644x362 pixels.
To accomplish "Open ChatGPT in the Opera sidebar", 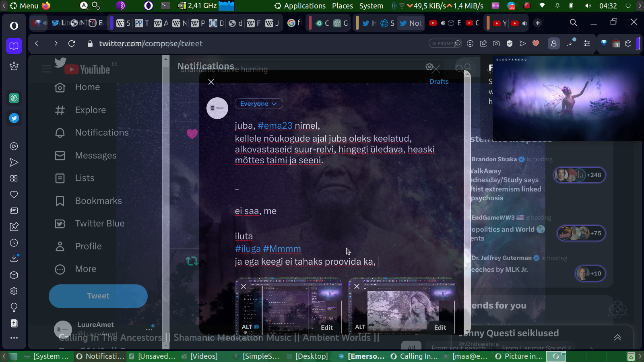I will click(14, 98).
